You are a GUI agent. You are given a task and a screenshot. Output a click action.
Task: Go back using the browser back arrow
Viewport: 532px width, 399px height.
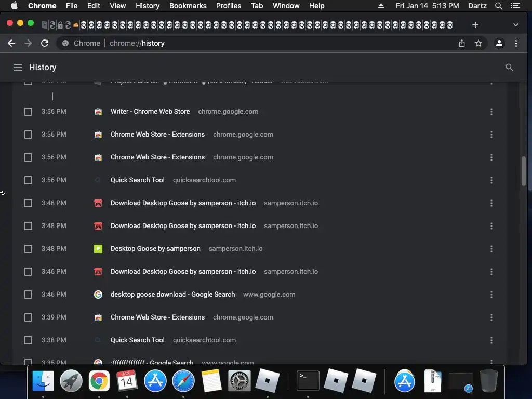point(11,43)
